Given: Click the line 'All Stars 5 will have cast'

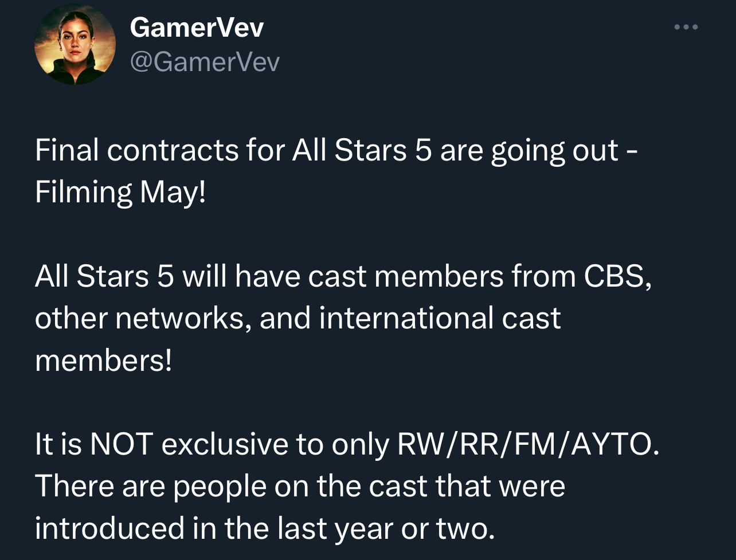Looking at the screenshot, I should 343,277.
